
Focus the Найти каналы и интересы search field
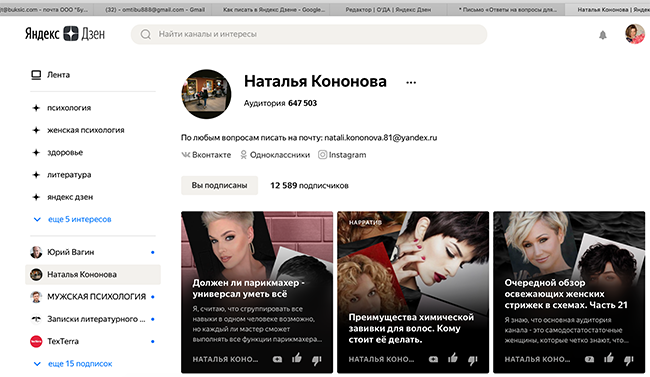tap(309, 34)
